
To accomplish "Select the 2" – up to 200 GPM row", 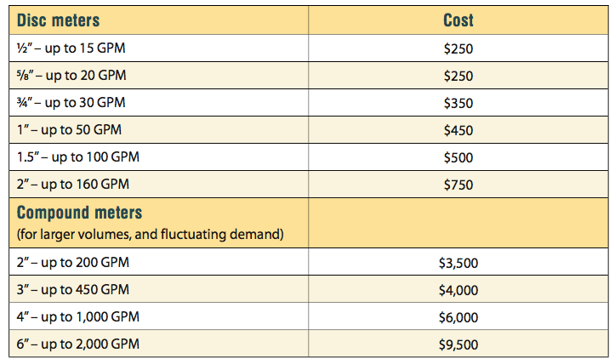I will 66,263.
